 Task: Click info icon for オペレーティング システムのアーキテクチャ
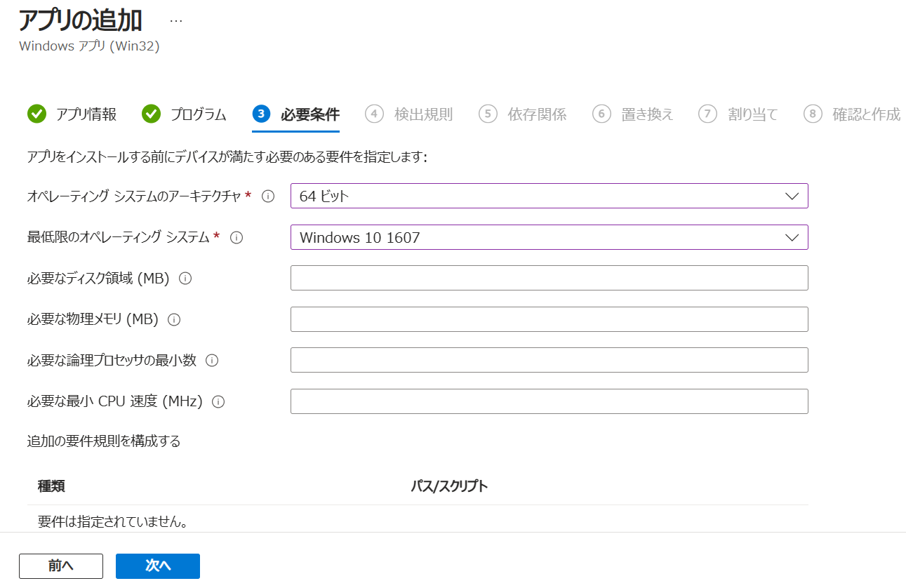(x=267, y=196)
